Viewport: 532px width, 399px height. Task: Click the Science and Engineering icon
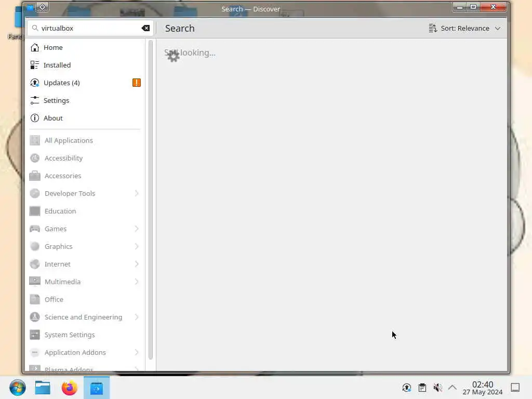pos(35,317)
